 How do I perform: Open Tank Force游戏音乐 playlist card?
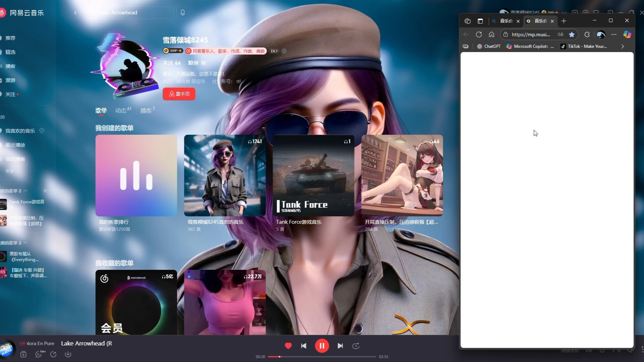tap(313, 176)
